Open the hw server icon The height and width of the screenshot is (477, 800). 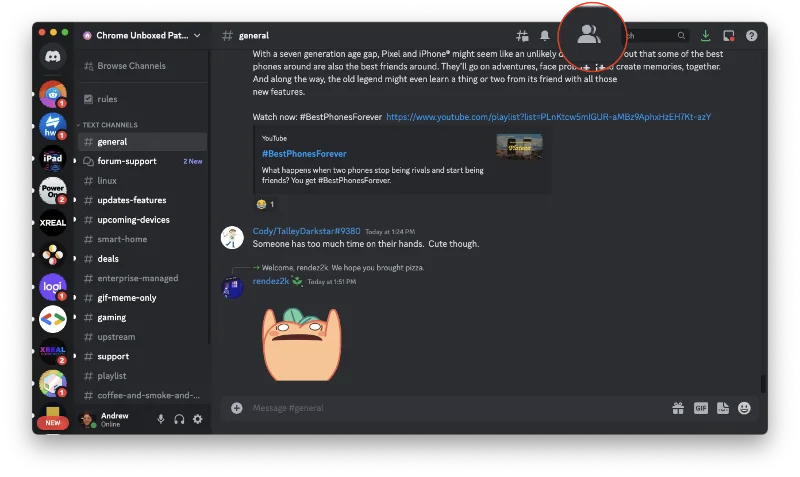click(x=53, y=126)
